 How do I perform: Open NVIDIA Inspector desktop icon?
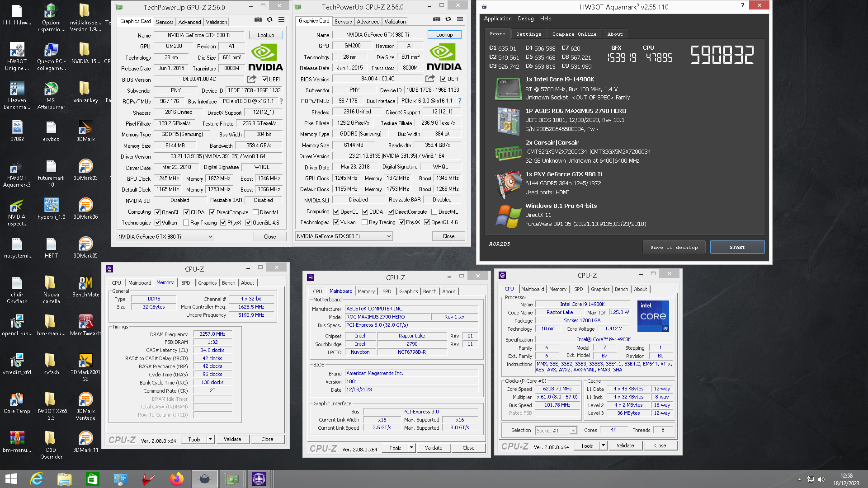tap(17, 212)
